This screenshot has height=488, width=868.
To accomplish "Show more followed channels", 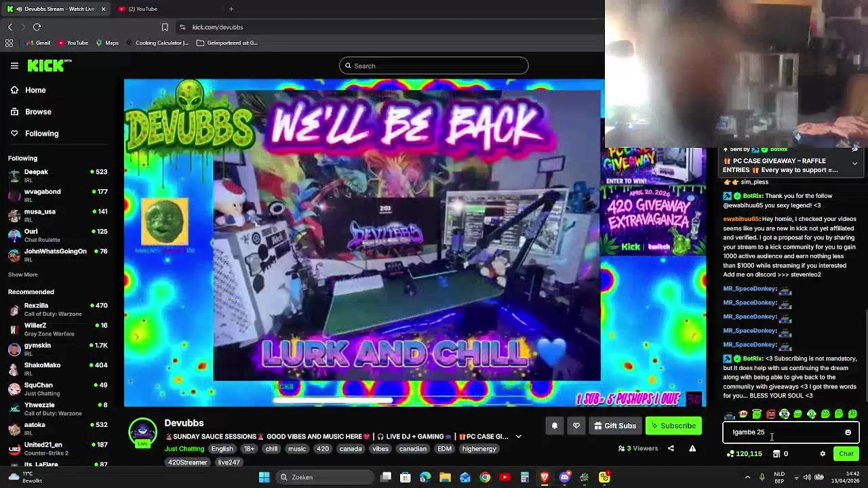I will [22, 274].
